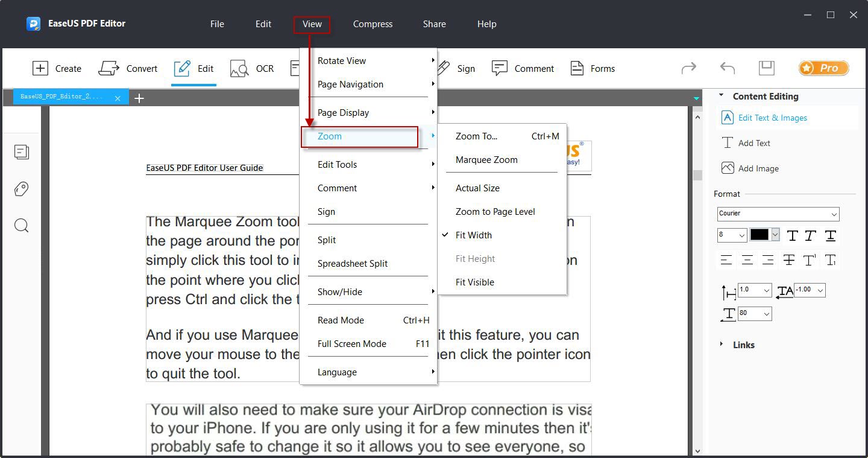Click the Pro upgrade button
Image resolution: width=868 pixels, height=458 pixels.
823,68
